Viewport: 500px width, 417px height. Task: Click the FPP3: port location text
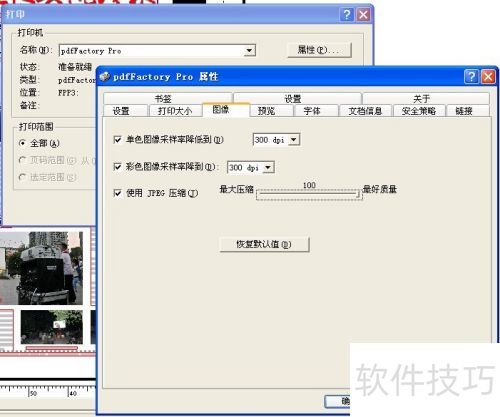(68, 93)
